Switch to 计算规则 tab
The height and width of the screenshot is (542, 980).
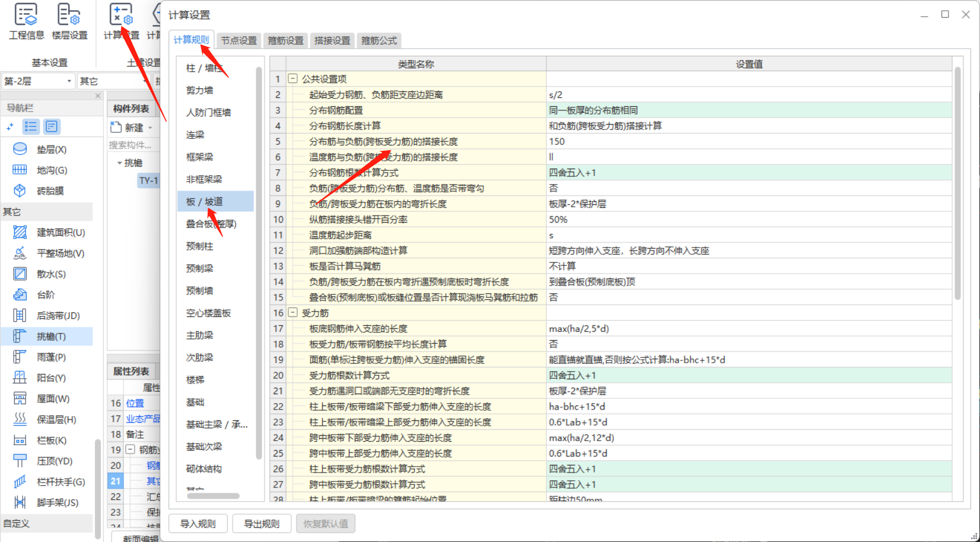pyautogui.click(x=191, y=40)
